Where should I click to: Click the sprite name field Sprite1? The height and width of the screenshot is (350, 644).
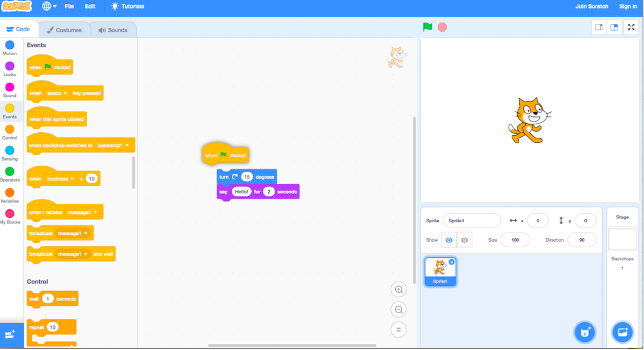click(x=472, y=221)
